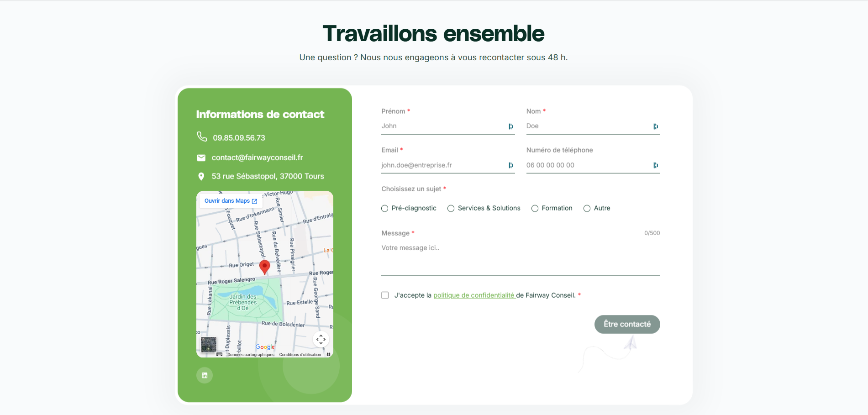Click the location pin icon beside the address

(x=201, y=177)
